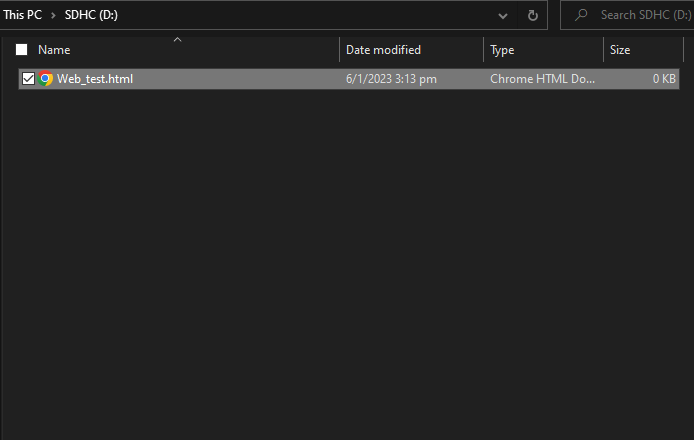Click SDHC (D:) in the address path
The width and height of the screenshot is (694, 440).
tap(92, 16)
